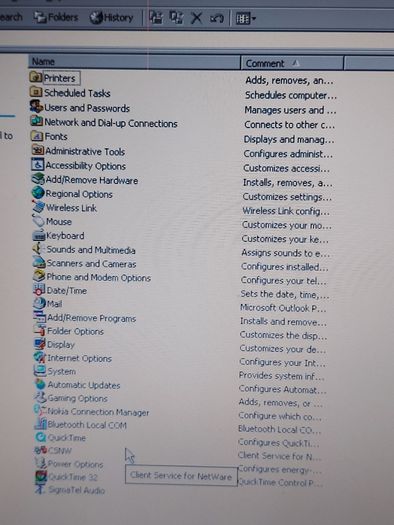Click the Folder Options icon
This screenshot has width=394, height=525.
pyautogui.click(x=40, y=331)
